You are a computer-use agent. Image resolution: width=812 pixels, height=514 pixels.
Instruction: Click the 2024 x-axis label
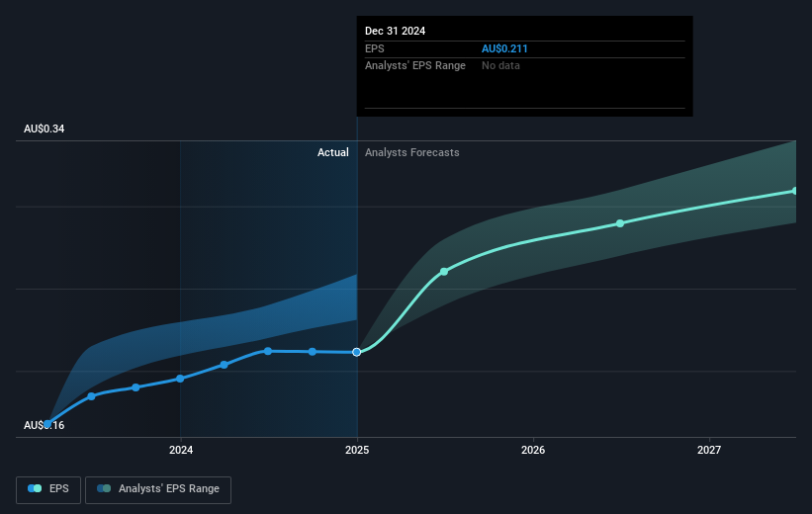(x=181, y=450)
